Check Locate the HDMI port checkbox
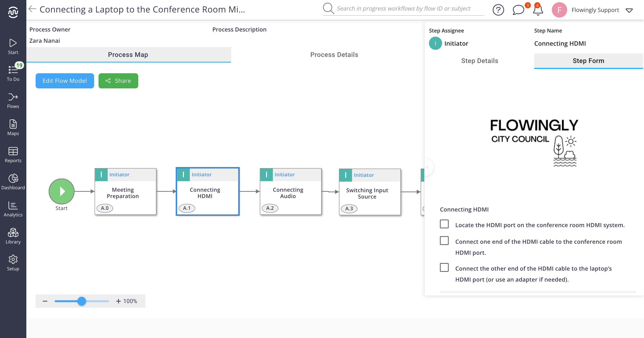Image resolution: width=644 pixels, height=338 pixels. 444,224
